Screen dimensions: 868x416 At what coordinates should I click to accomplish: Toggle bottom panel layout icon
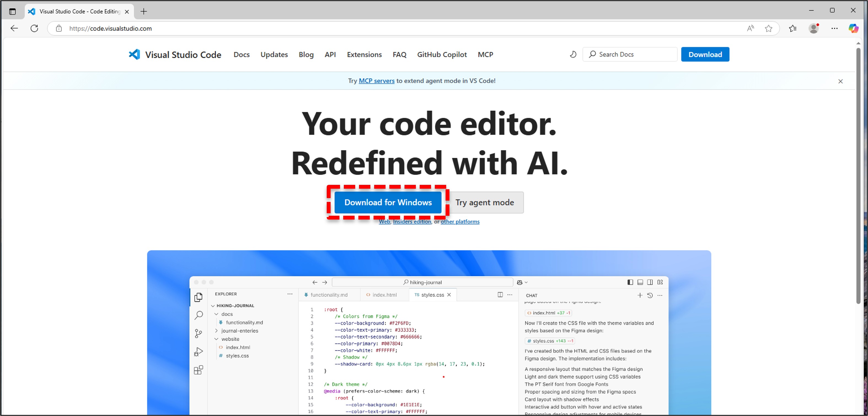640,282
